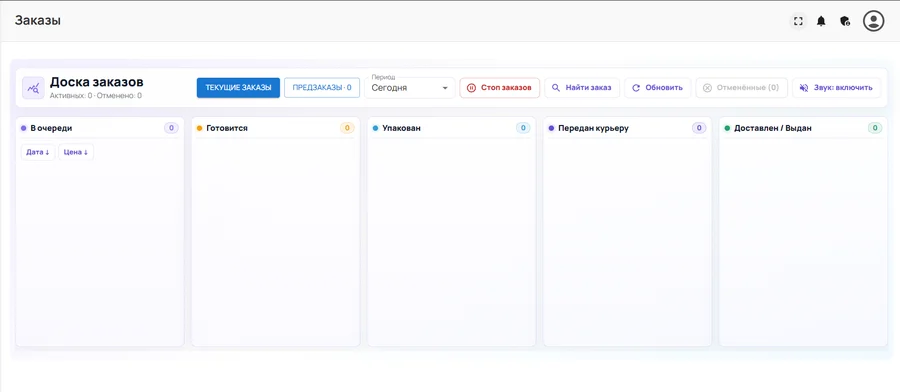Image resolution: width=900 pixels, height=392 pixels.
Task: Open Отменённые (0) list
Action: [x=742, y=88]
